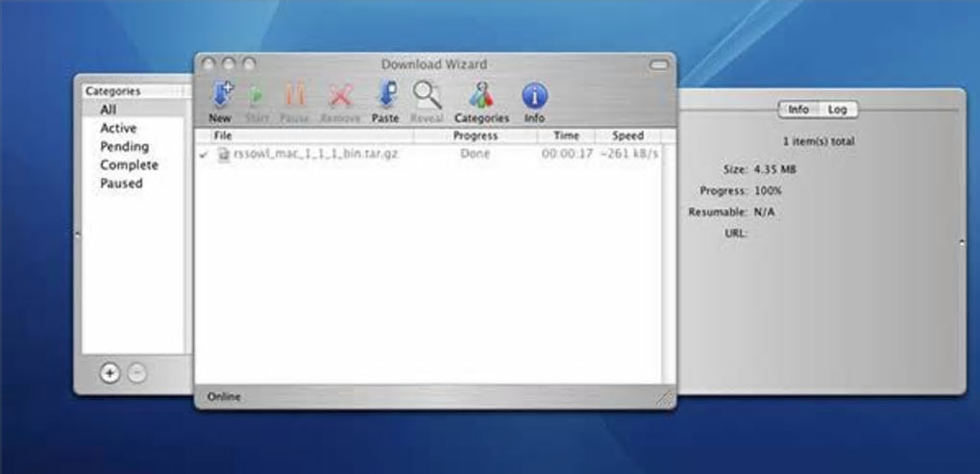Open the Info drawer icon
The height and width of the screenshot is (474, 980).
point(534,96)
